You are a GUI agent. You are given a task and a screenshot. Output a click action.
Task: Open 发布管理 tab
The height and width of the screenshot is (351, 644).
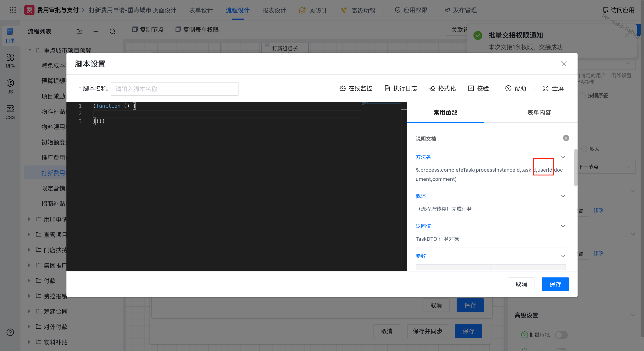tap(460, 10)
